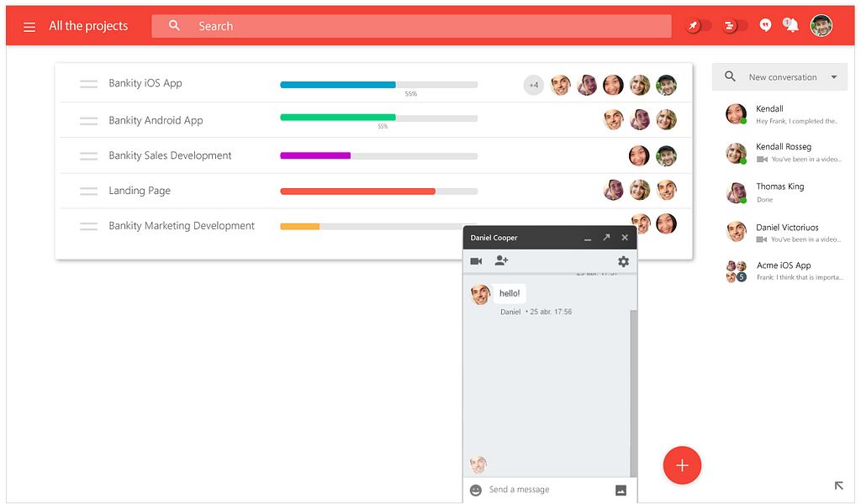
Task: Open the notifications bell
Action: point(790,25)
